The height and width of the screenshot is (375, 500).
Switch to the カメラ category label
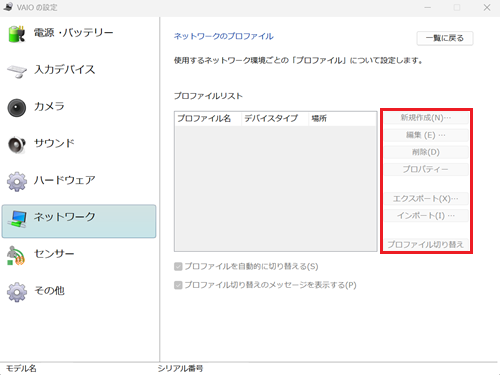[x=49, y=106]
